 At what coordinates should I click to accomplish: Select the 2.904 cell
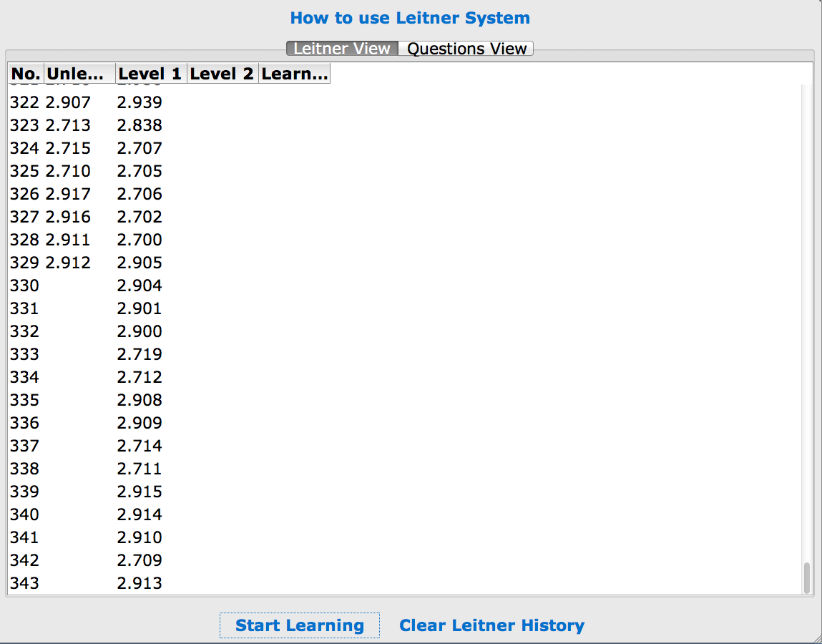pyautogui.click(x=140, y=286)
